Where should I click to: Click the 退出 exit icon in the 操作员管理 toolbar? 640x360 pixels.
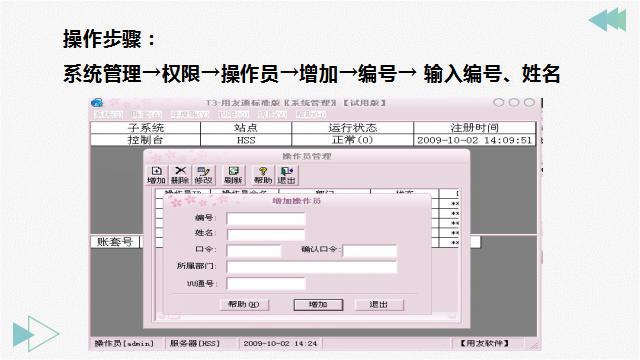click(287, 175)
